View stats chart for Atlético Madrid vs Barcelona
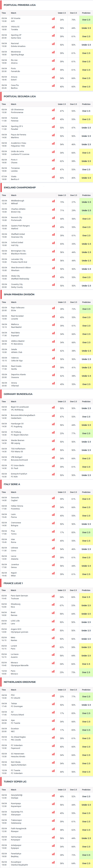Image resolution: width=93 pixels, height=868 pixels. point(53,342)
